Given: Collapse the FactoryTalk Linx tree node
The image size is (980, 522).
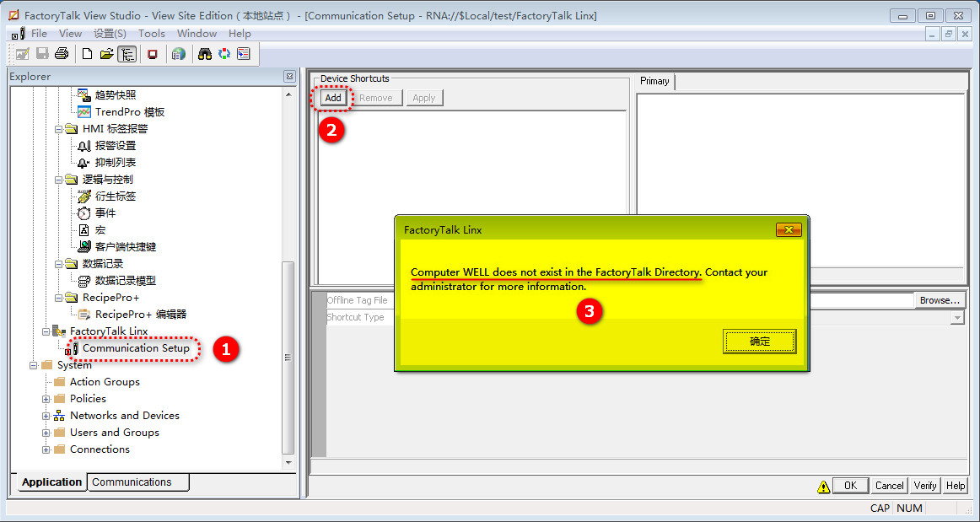Looking at the screenshot, I should coord(46,331).
